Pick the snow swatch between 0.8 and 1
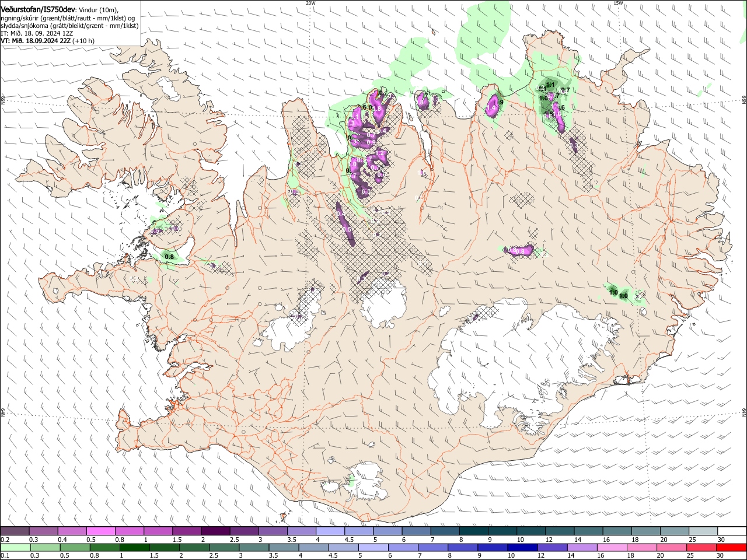The image size is (747, 560). click(x=129, y=531)
